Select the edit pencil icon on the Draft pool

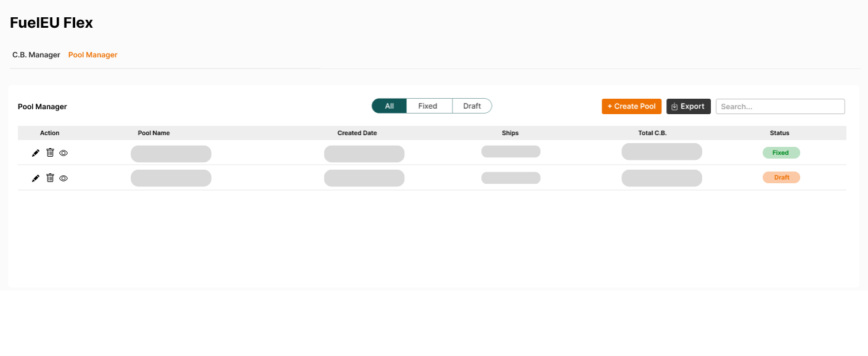tap(36, 178)
